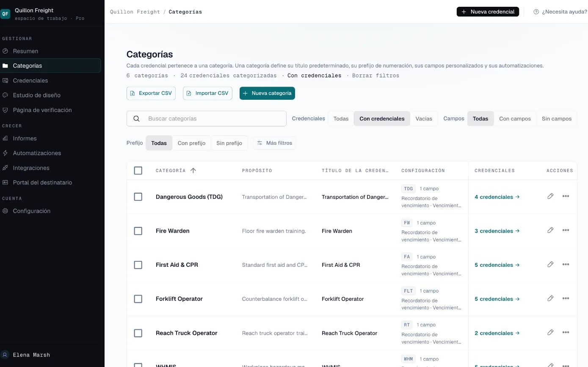Click the user avatar next to Elena Marsh
The width and height of the screenshot is (588, 367).
point(5,355)
